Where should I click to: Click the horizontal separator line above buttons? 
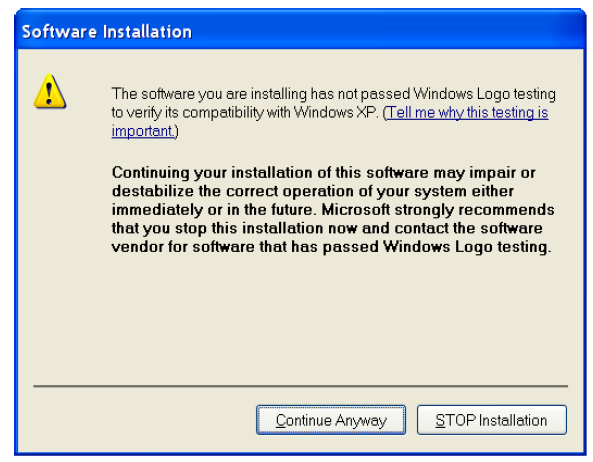[x=300, y=386]
